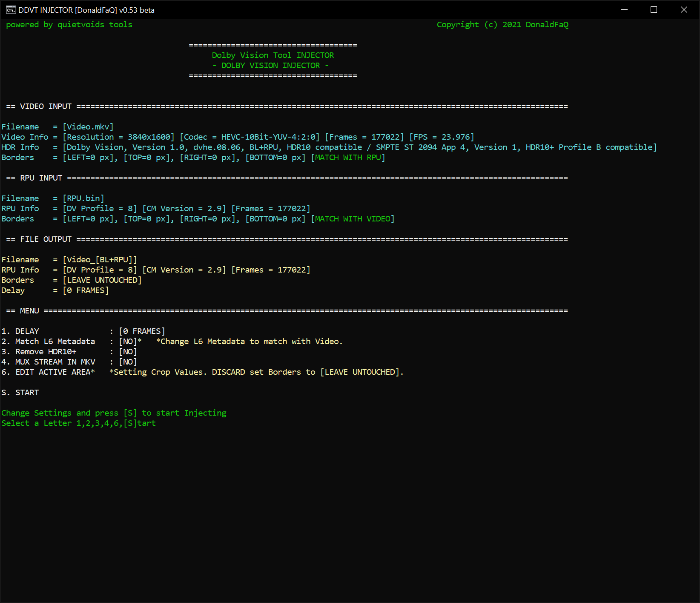
Task: Click the '[Video_[BL+RPU]]' output filename
Action: pos(100,260)
